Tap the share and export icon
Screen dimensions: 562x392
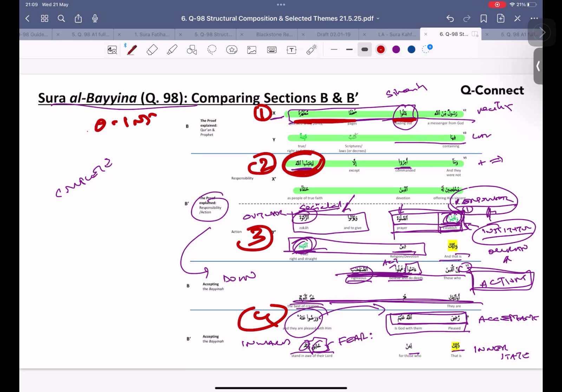pyautogui.click(x=78, y=18)
